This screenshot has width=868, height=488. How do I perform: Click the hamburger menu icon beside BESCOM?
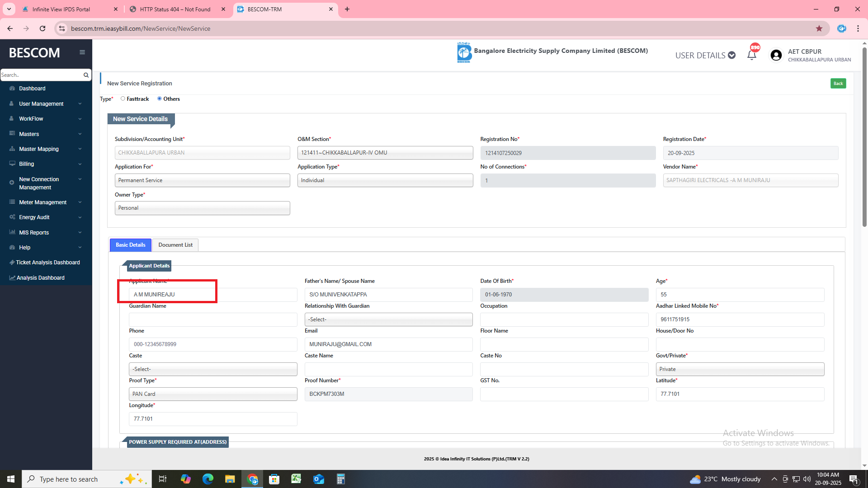point(82,52)
